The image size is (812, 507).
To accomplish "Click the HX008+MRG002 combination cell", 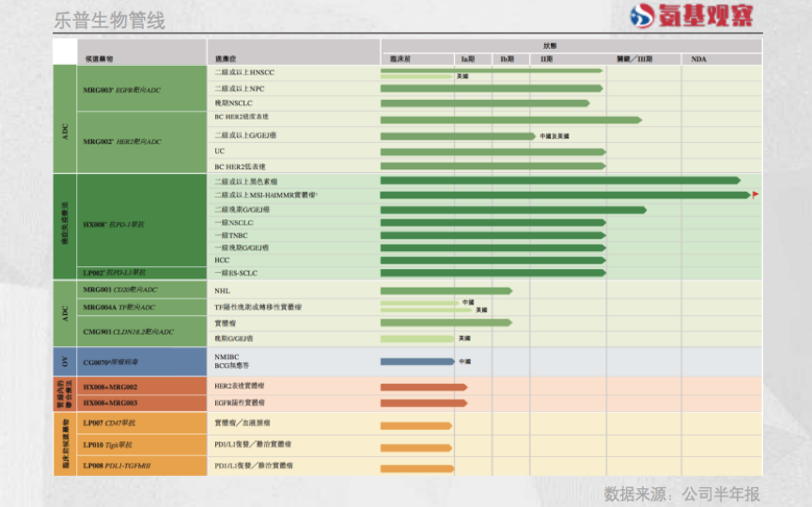I will 141,387.
